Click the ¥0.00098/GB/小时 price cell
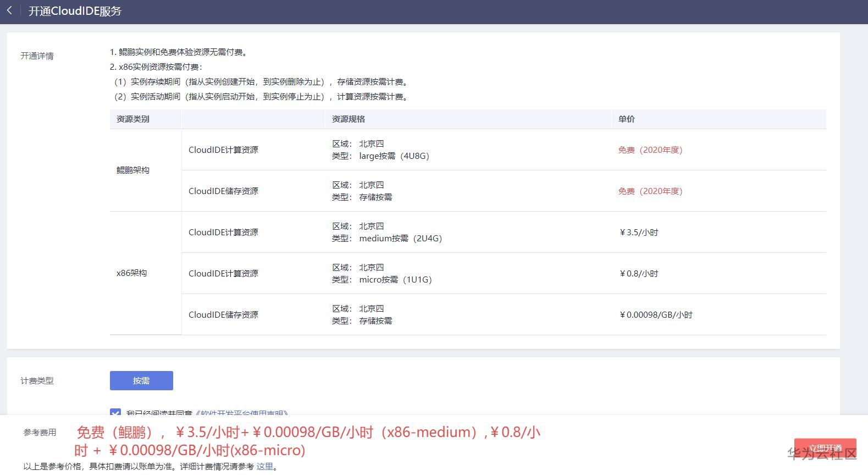The height and width of the screenshot is (476, 868). click(x=656, y=314)
